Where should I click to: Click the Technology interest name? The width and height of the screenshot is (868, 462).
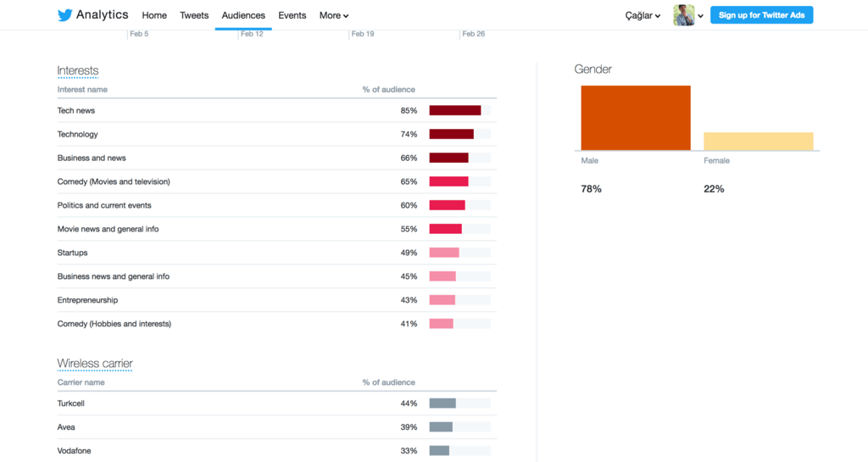(x=77, y=135)
